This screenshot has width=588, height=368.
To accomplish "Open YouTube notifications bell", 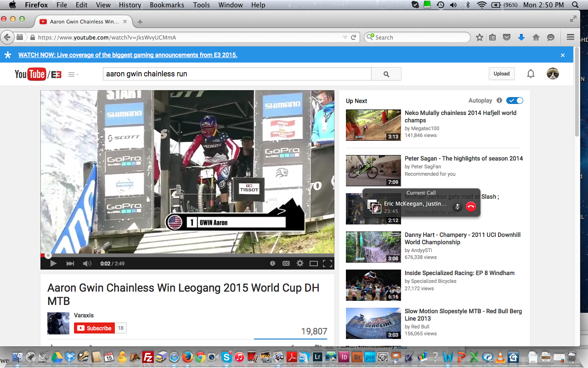I will click(531, 74).
